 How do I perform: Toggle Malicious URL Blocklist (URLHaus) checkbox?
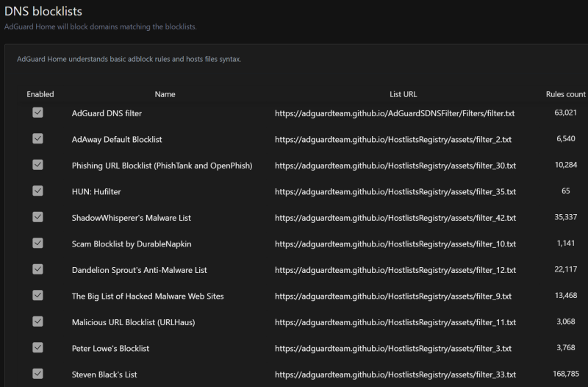(x=37, y=322)
